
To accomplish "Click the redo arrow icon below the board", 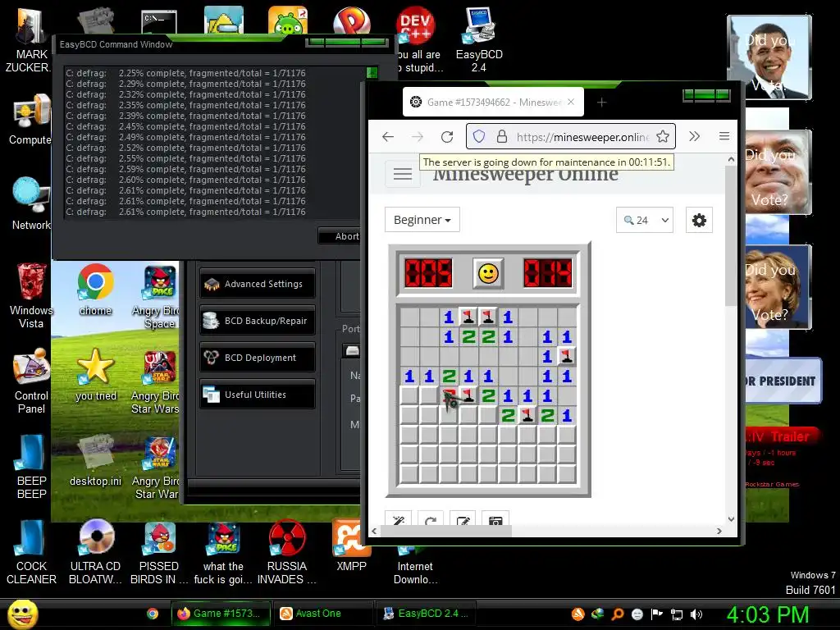I will [430, 520].
